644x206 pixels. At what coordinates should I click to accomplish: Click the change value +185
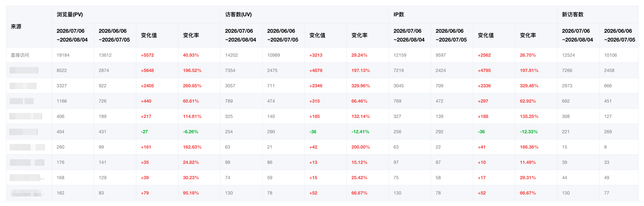[315, 117]
